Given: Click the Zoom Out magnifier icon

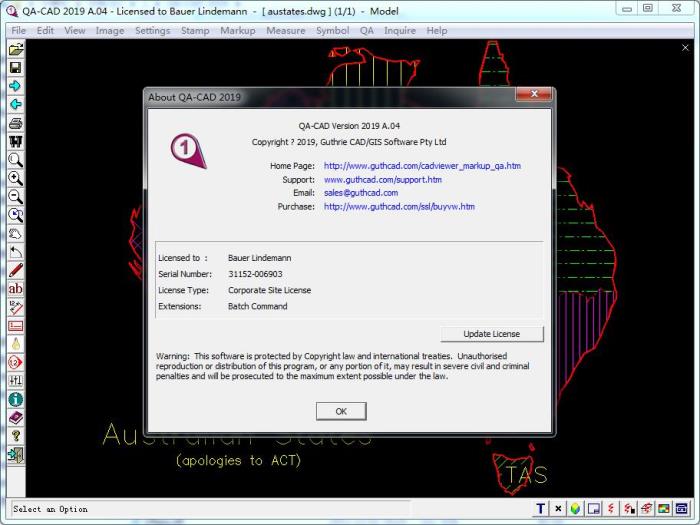Looking at the screenshot, I should pyautogui.click(x=16, y=196).
